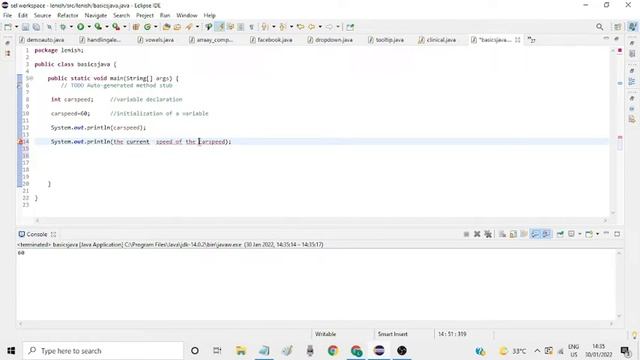
Task: Toggle Console Word Wrap icon
Action: tap(524, 234)
